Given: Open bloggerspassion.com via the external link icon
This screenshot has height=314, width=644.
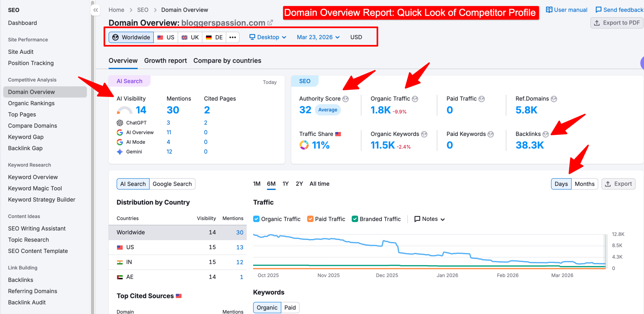Looking at the screenshot, I should pos(270,22).
